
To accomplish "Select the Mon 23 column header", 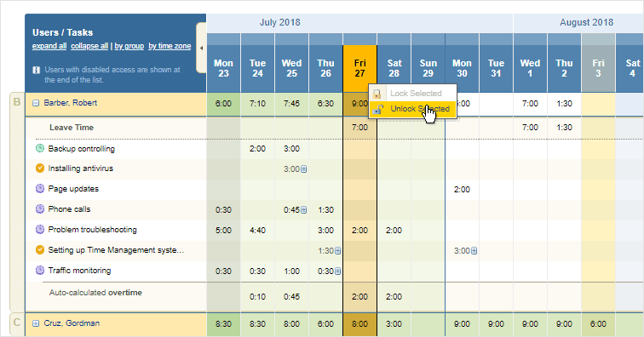I will (x=223, y=68).
